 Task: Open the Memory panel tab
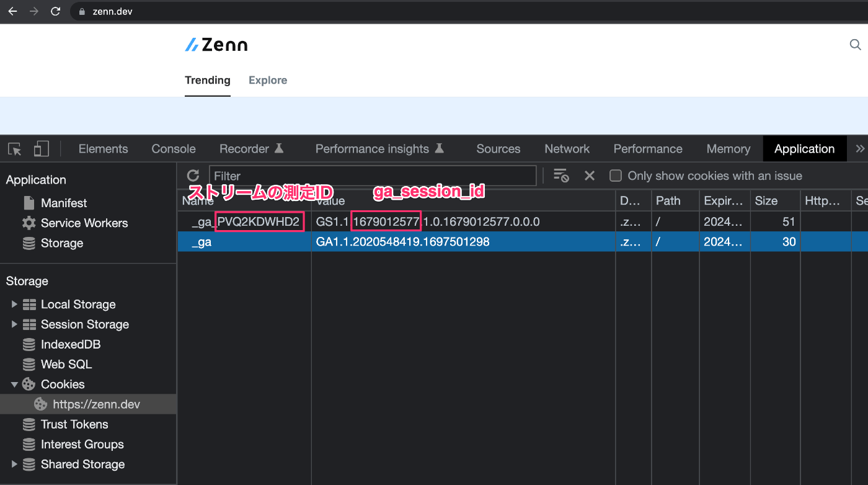tap(728, 149)
